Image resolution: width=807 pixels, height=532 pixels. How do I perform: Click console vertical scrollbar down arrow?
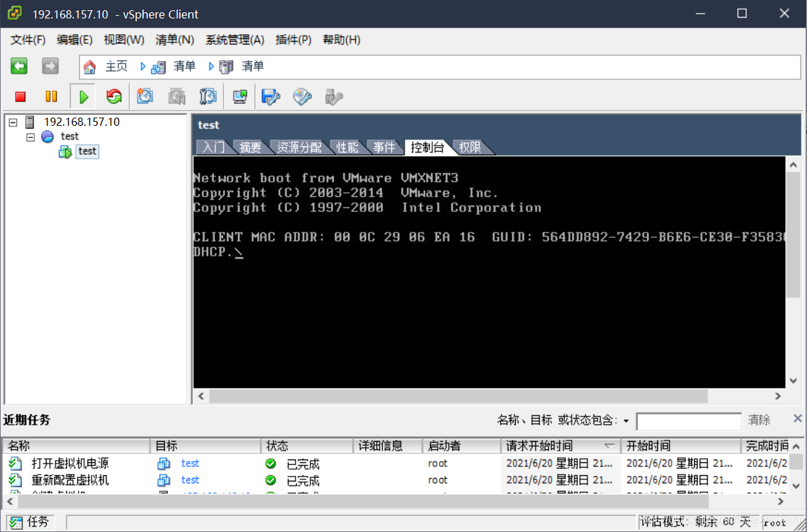pos(793,381)
